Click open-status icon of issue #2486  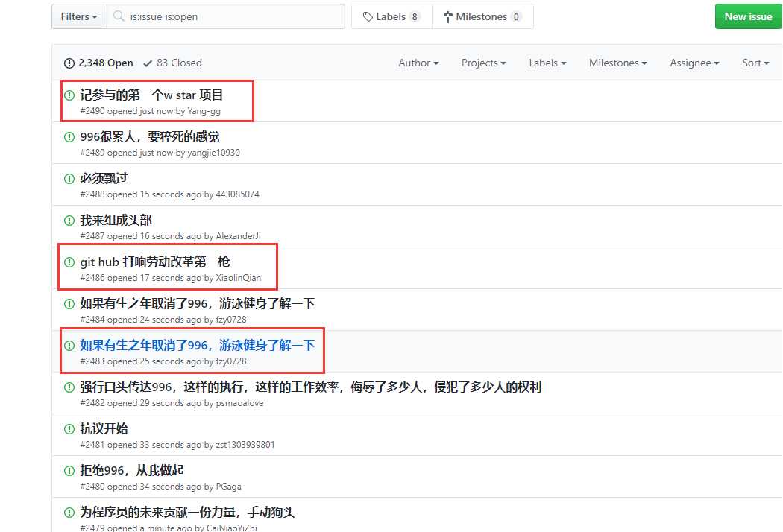coord(69,262)
